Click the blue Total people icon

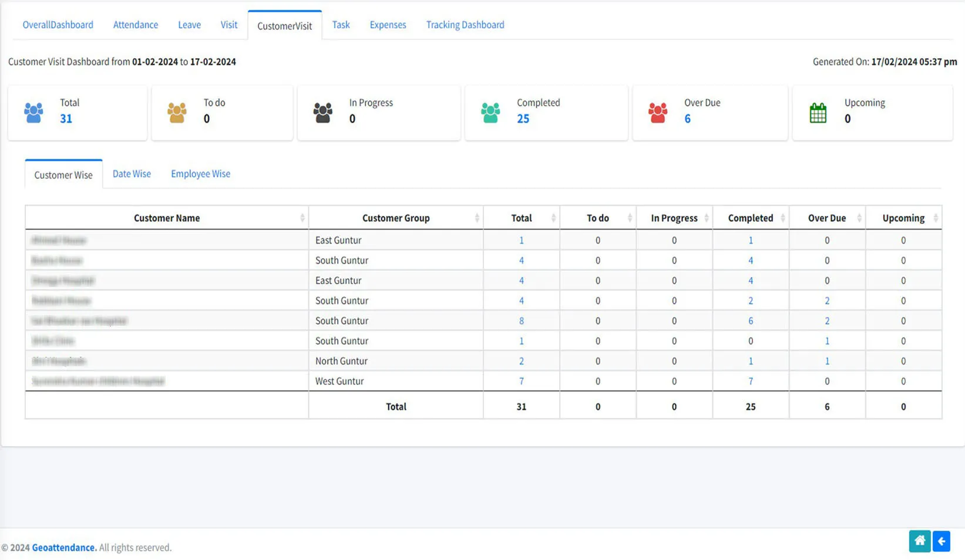(33, 113)
